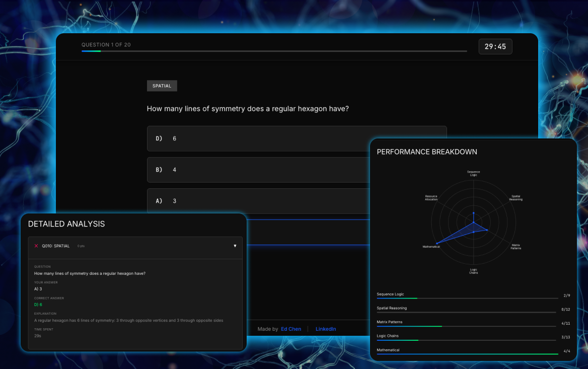This screenshot has height=369, width=588.
Task: Click the 29:45 countdown timer
Action: (495, 46)
